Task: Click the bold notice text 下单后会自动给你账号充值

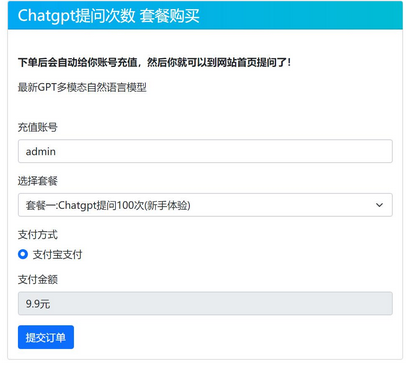Action: click(77, 62)
